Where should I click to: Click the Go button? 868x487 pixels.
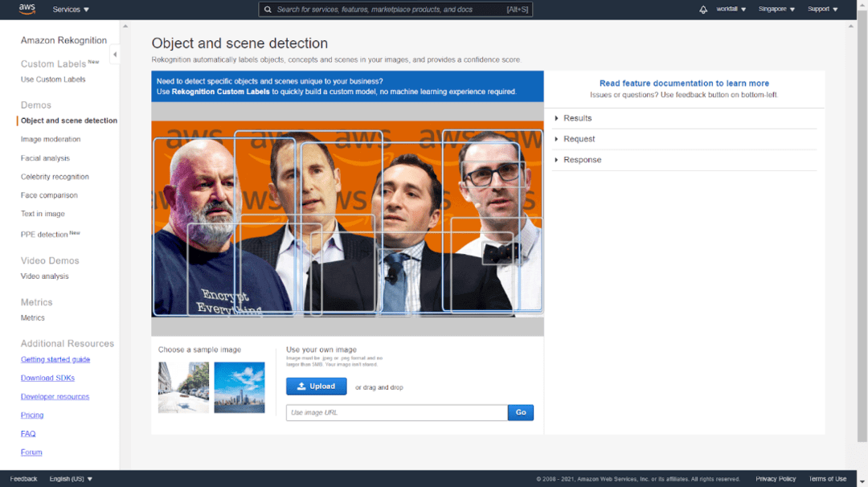tap(520, 412)
